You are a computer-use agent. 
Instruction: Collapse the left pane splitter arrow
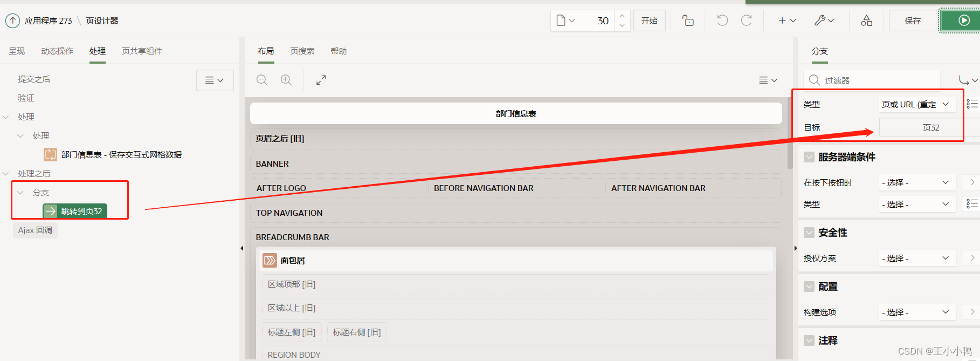(x=242, y=248)
